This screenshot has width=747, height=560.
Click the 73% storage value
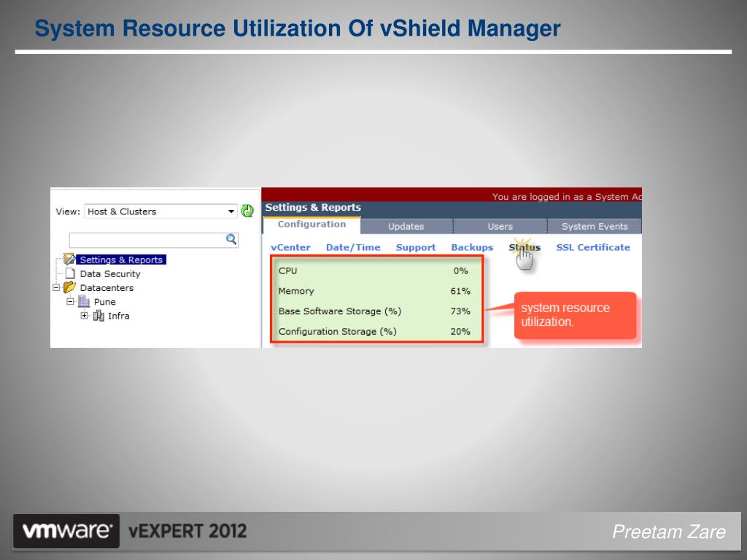tap(460, 311)
